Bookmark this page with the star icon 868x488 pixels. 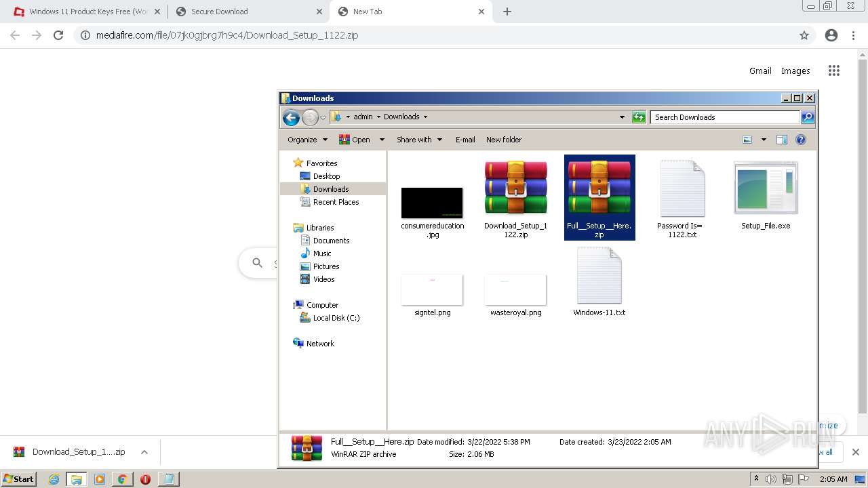804,35
